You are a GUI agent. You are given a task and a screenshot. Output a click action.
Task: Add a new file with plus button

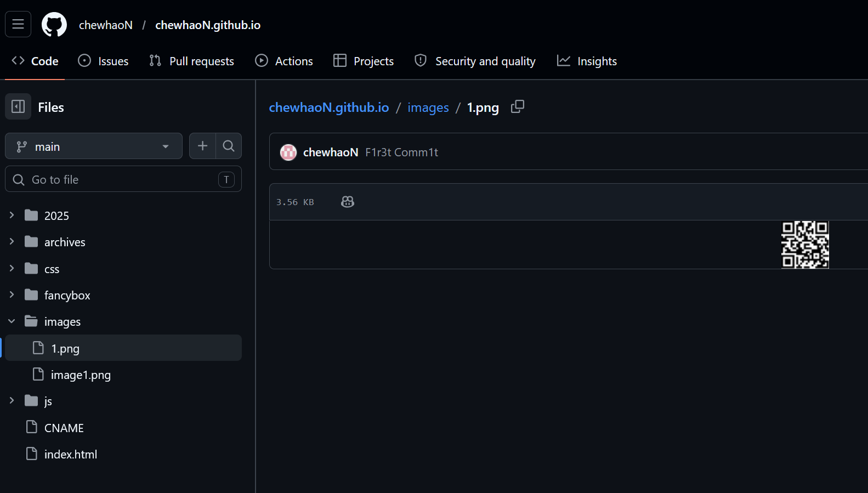pos(202,146)
